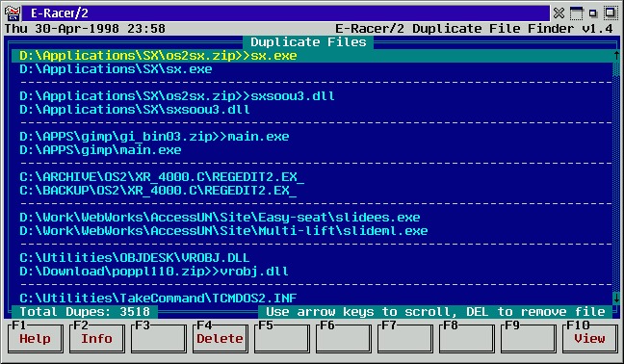The image size is (624, 364).
Task: Select highlighted row os2sx.zip>>sx.exe
Action: [x=312, y=56]
